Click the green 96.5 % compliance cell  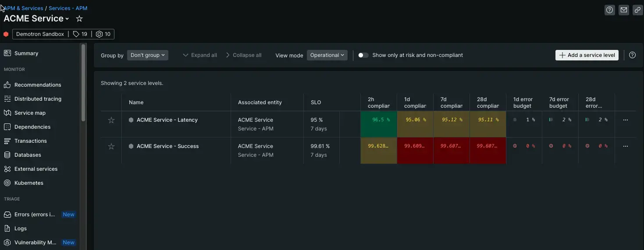[379, 124]
